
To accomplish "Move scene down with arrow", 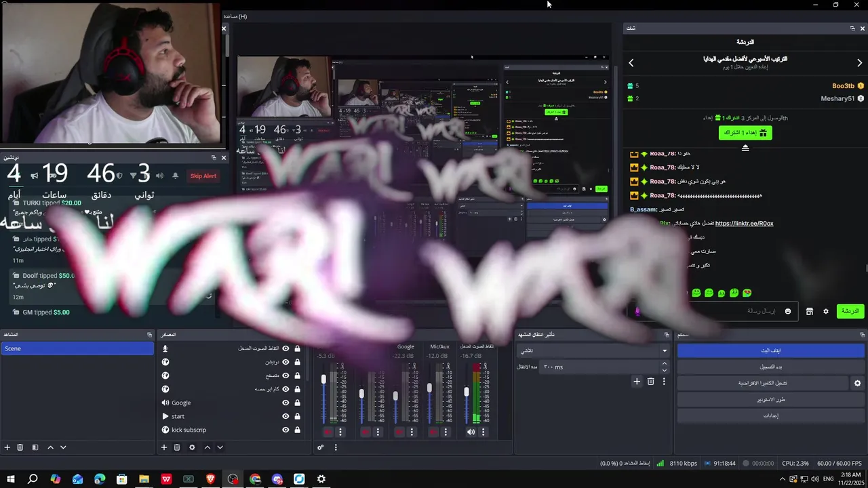I will pos(63,447).
